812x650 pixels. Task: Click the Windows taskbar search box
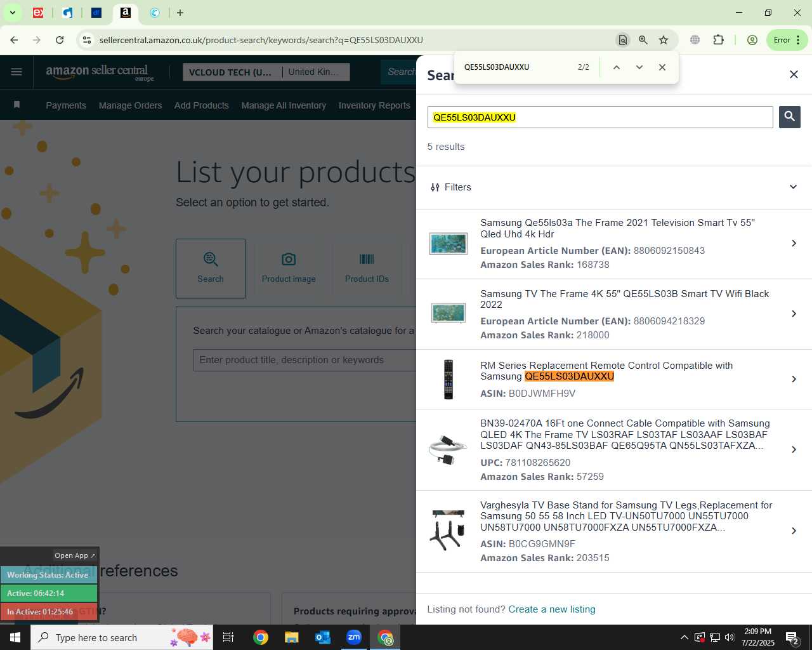click(x=122, y=637)
